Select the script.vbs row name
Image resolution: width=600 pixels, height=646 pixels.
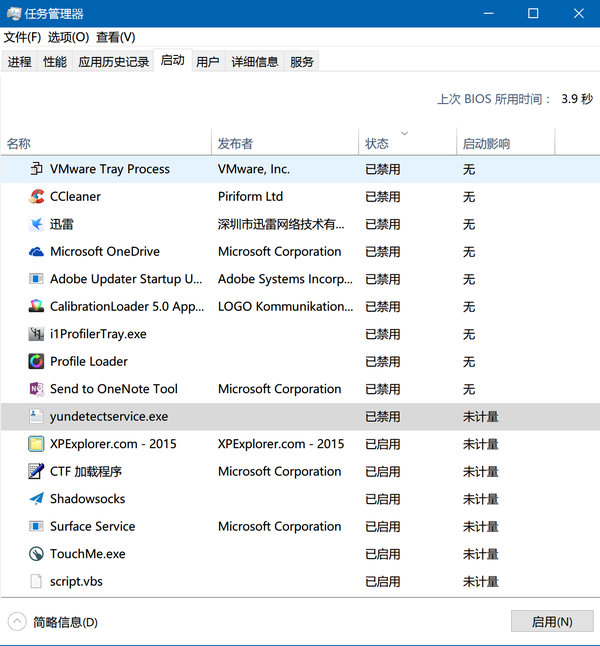coord(76,581)
